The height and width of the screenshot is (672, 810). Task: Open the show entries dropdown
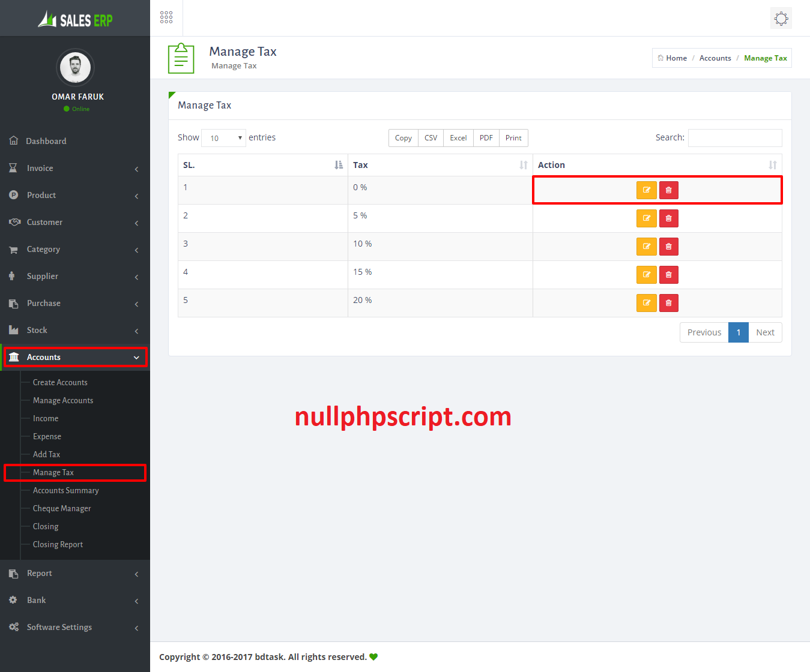click(223, 138)
